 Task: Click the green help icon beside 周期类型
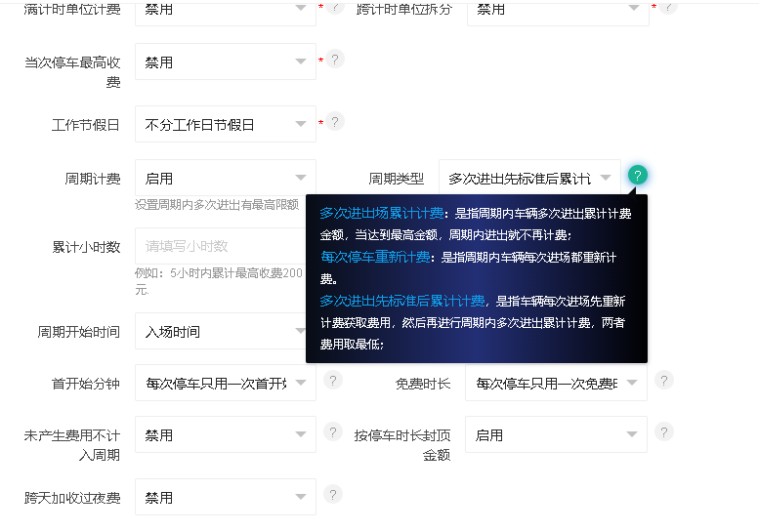638,176
